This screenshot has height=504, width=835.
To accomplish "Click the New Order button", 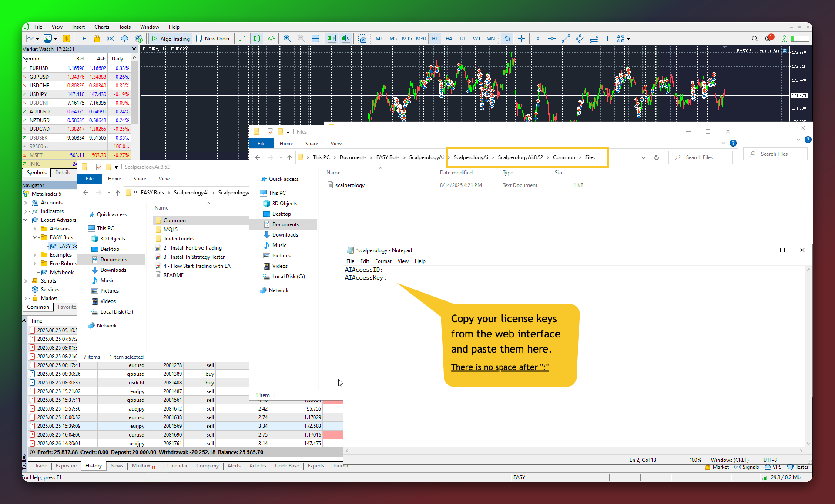I will 213,39.
